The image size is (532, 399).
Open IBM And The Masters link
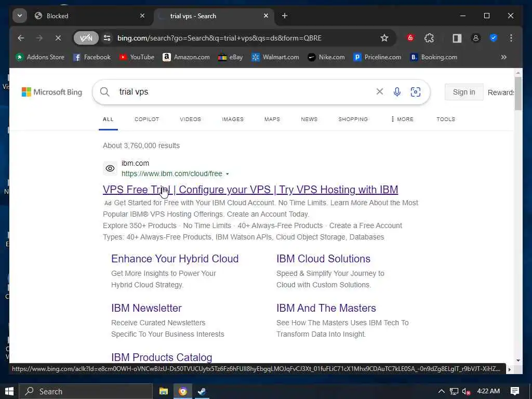coord(326,308)
